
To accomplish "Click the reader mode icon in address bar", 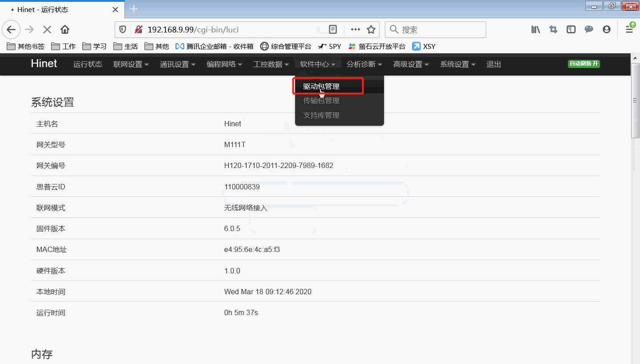I will (332, 29).
